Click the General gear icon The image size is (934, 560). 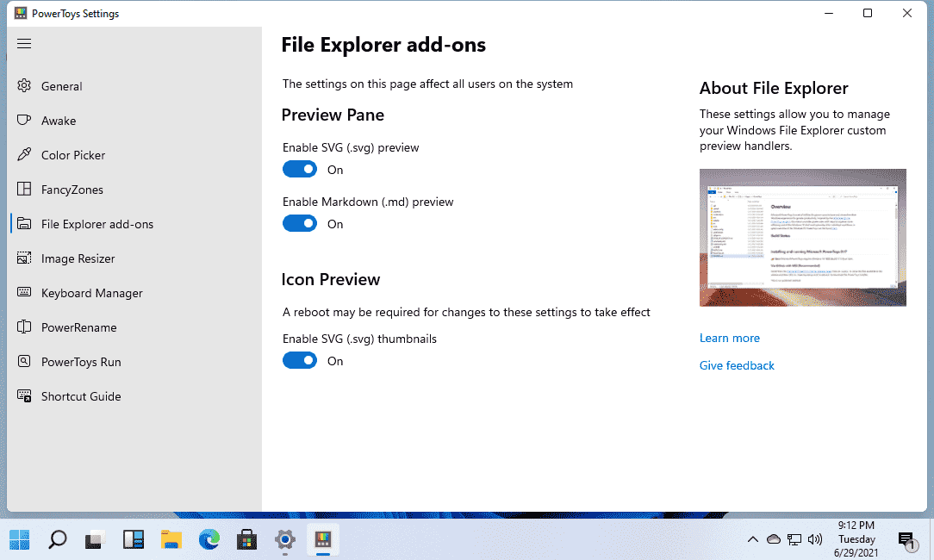tap(24, 86)
